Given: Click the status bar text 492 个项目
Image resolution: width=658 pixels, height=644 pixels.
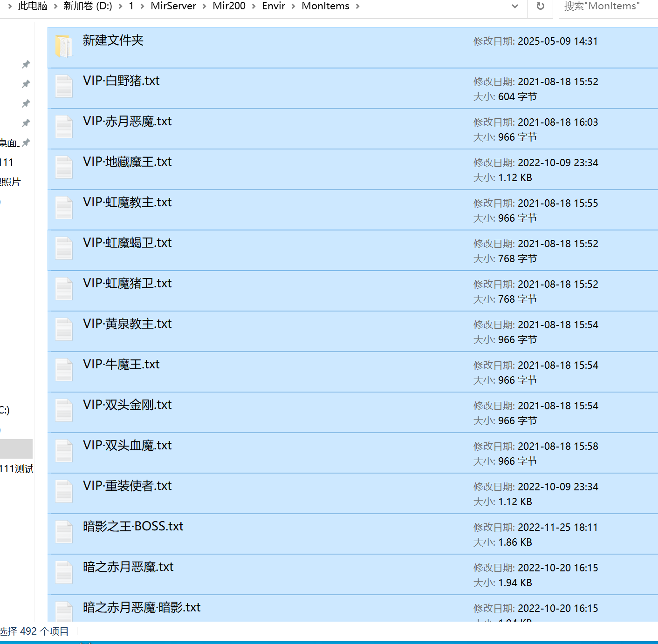Looking at the screenshot, I should 44,631.
